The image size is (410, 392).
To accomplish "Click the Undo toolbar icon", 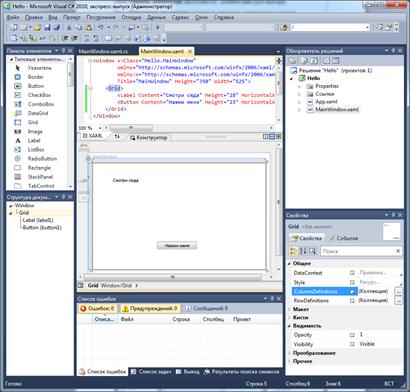I will click(x=101, y=28).
